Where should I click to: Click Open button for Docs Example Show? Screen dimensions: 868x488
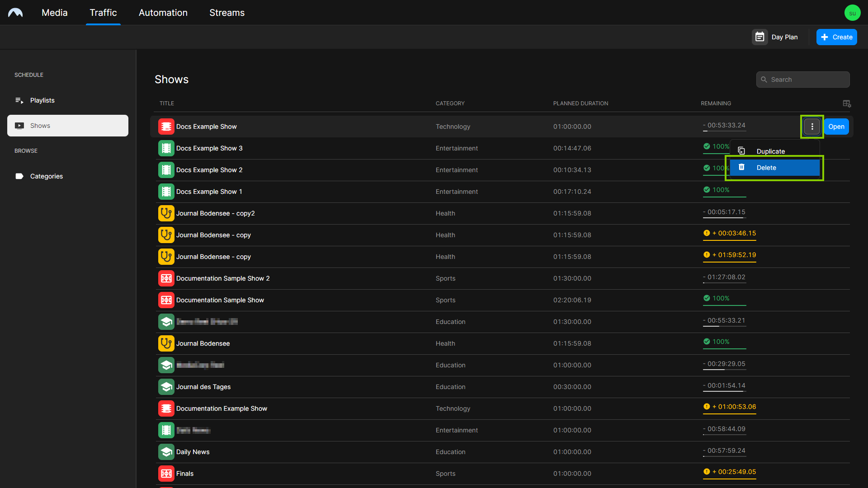(836, 127)
